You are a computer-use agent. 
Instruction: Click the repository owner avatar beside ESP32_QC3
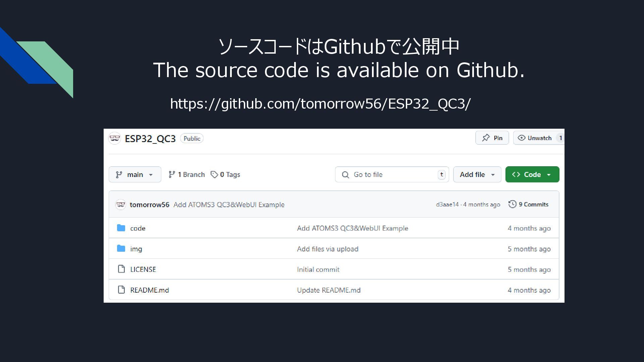pos(114,138)
